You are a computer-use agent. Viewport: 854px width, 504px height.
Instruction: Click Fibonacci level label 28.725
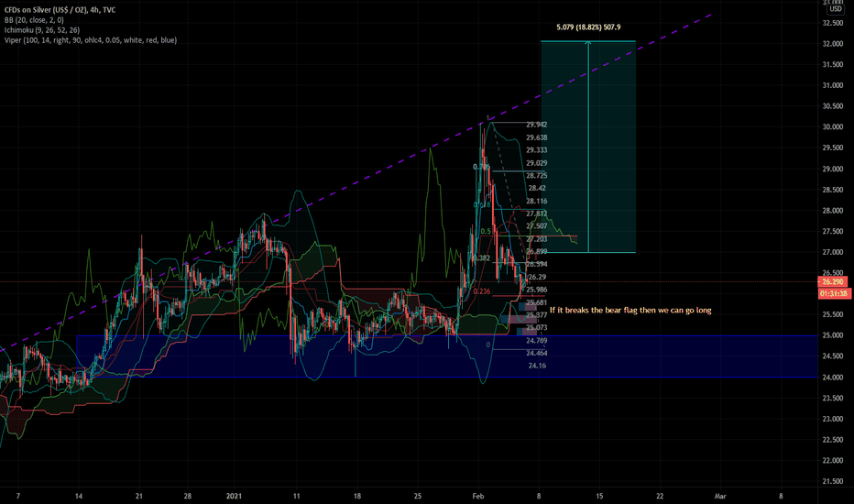tap(536, 176)
